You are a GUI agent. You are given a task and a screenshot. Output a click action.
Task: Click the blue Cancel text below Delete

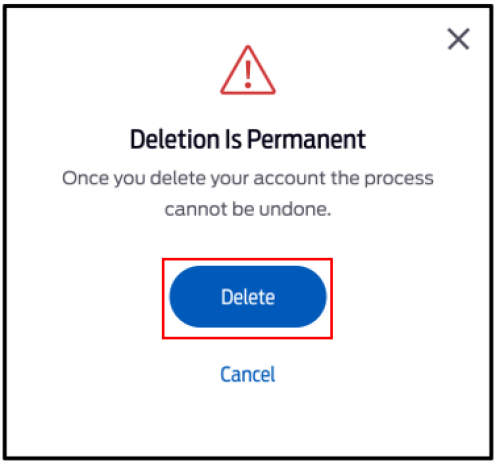(x=248, y=374)
